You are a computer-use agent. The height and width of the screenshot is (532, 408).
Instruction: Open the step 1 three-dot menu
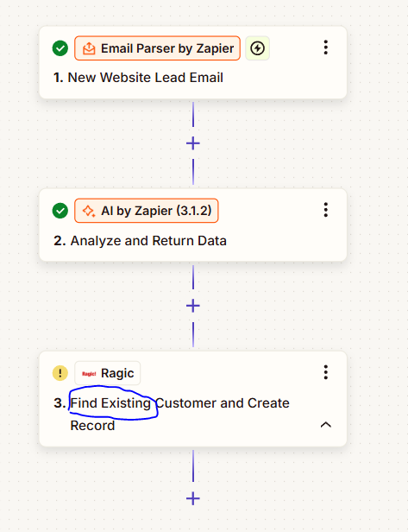[326, 47]
